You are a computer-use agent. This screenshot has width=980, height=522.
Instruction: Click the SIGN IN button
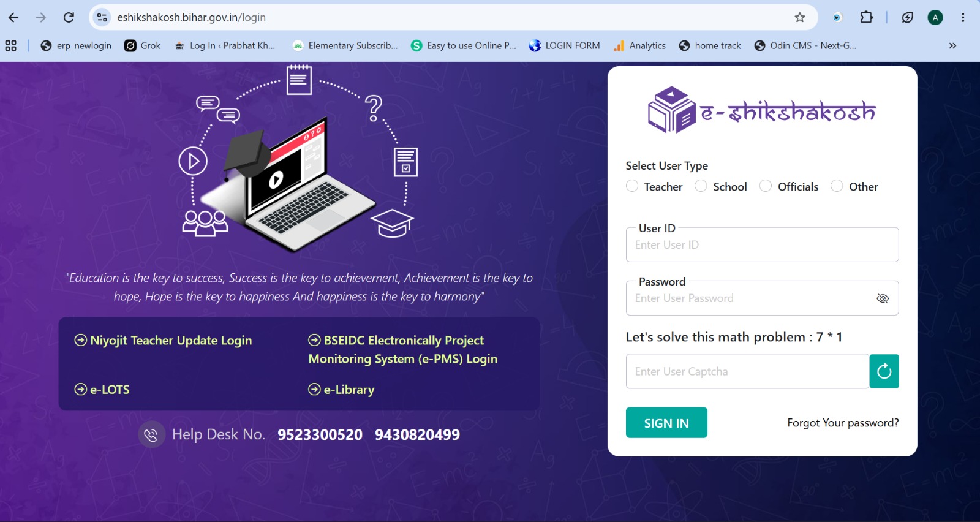(x=666, y=423)
